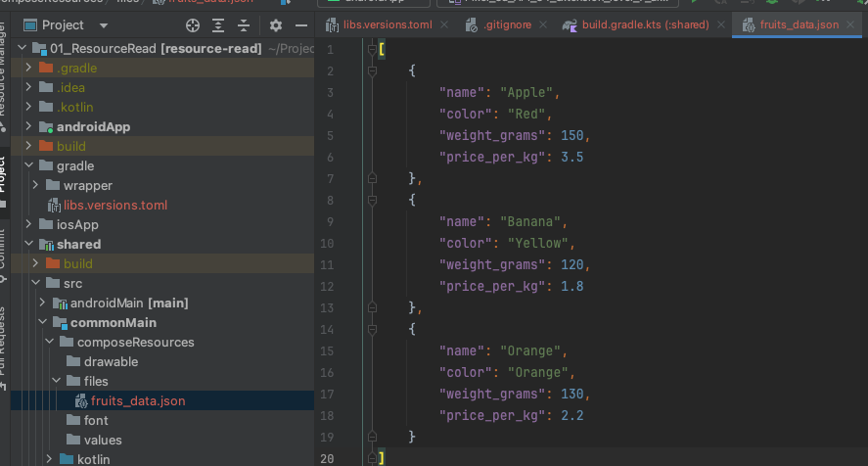This screenshot has height=466, width=868.
Task: Click the Expand All icon in Project panel
Action: [x=218, y=24]
